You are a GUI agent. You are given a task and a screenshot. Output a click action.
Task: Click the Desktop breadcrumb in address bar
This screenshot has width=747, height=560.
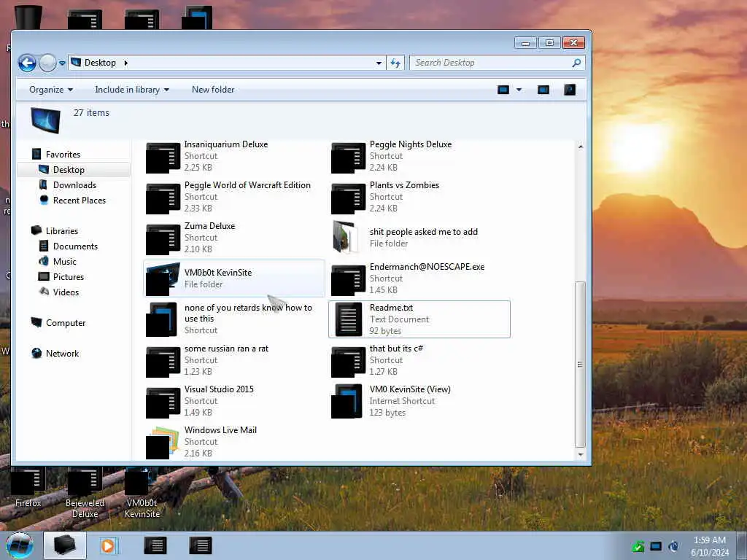click(x=100, y=63)
